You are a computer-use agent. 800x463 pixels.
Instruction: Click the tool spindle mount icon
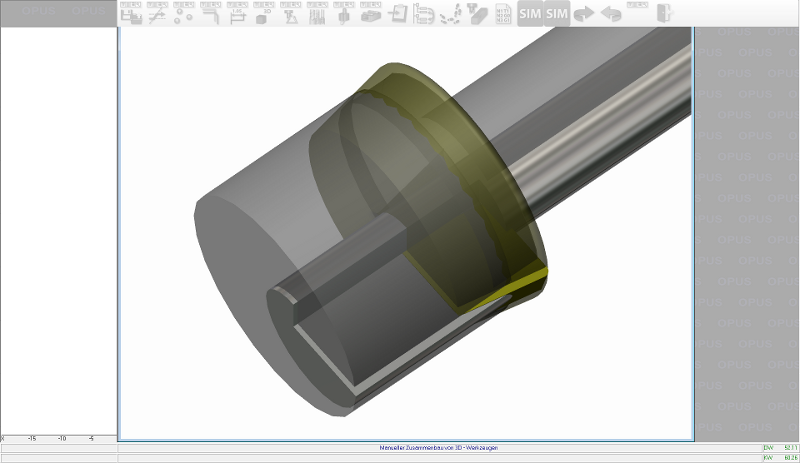coord(343,13)
